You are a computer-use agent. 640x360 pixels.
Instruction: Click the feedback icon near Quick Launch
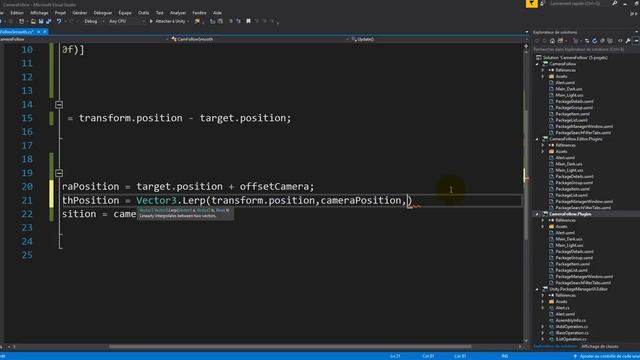[542, 3]
